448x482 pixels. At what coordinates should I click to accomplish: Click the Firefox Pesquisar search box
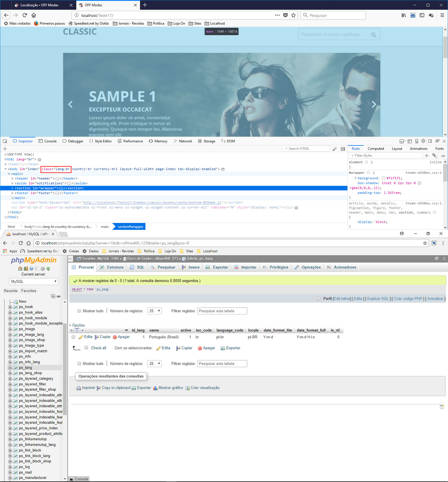(333, 15)
